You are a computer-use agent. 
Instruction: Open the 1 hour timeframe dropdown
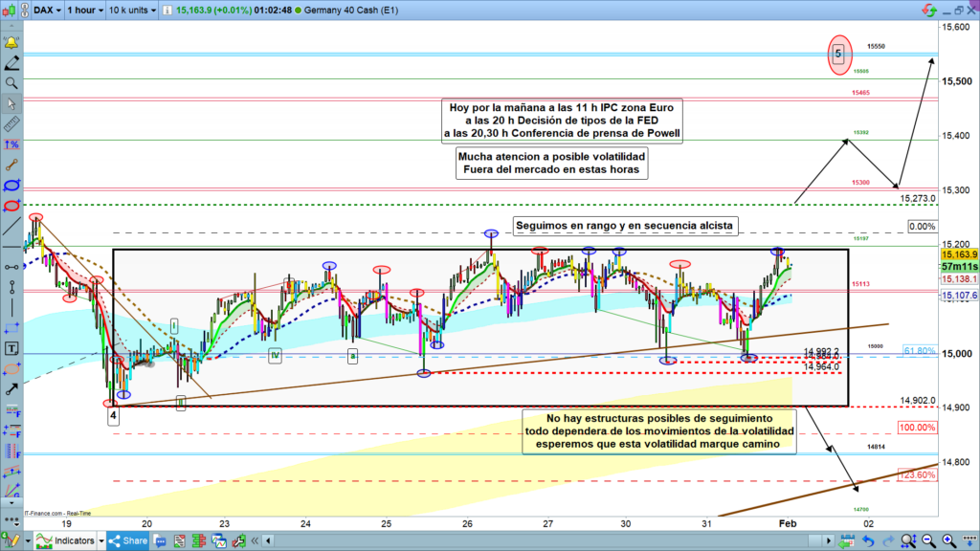click(84, 11)
